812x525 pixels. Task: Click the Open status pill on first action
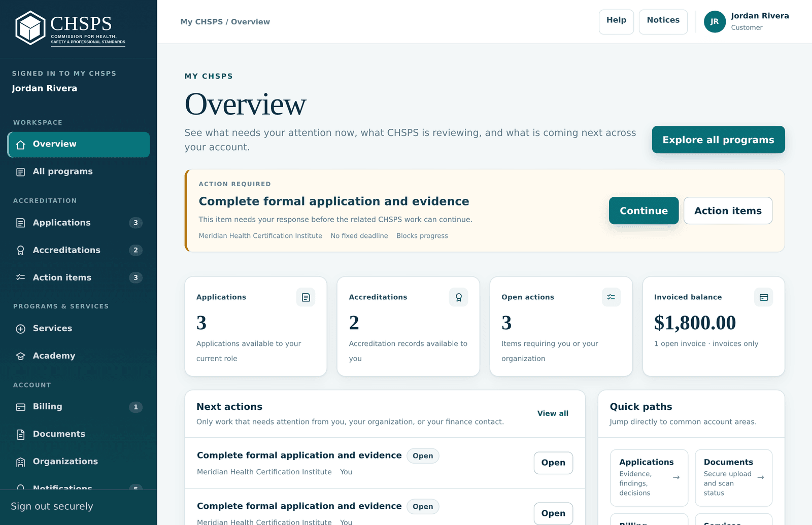point(423,456)
